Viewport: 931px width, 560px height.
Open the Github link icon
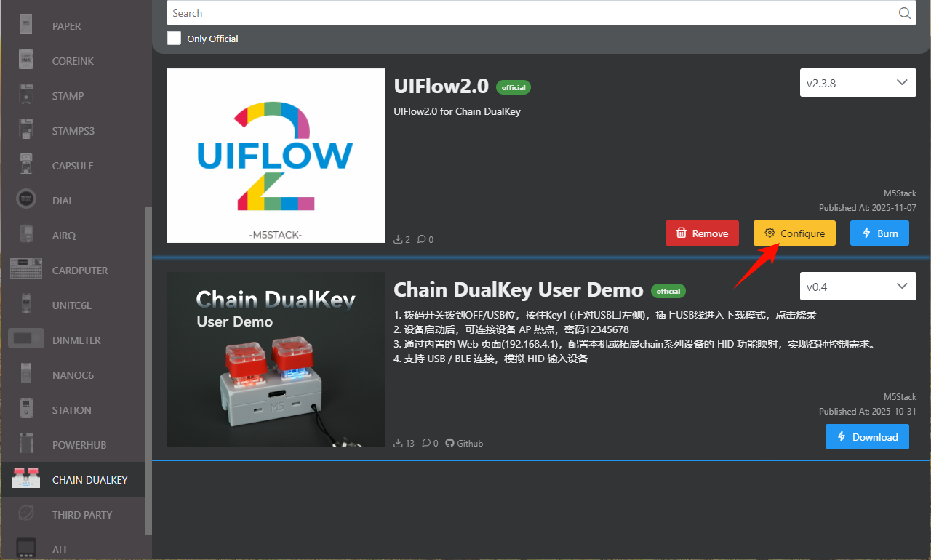(x=449, y=443)
